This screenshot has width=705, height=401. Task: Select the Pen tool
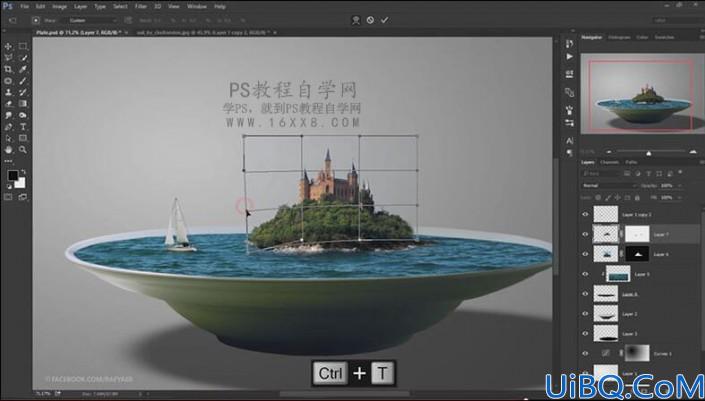pos(8,127)
